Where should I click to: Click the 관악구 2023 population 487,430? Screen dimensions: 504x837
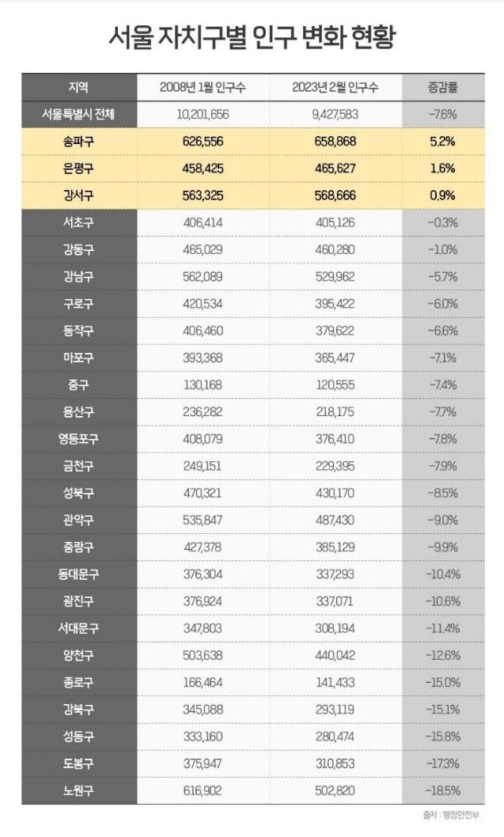(335, 520)
